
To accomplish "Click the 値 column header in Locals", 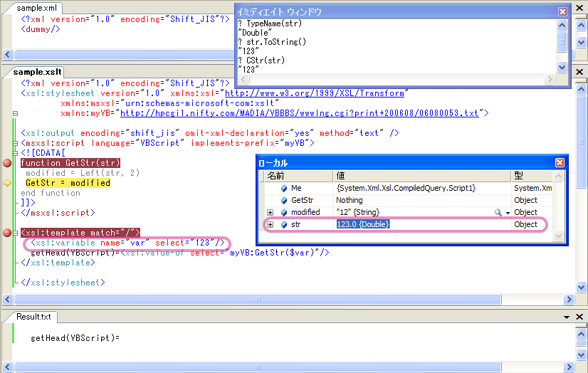I will pyautogui.click(x=422, y=176).
